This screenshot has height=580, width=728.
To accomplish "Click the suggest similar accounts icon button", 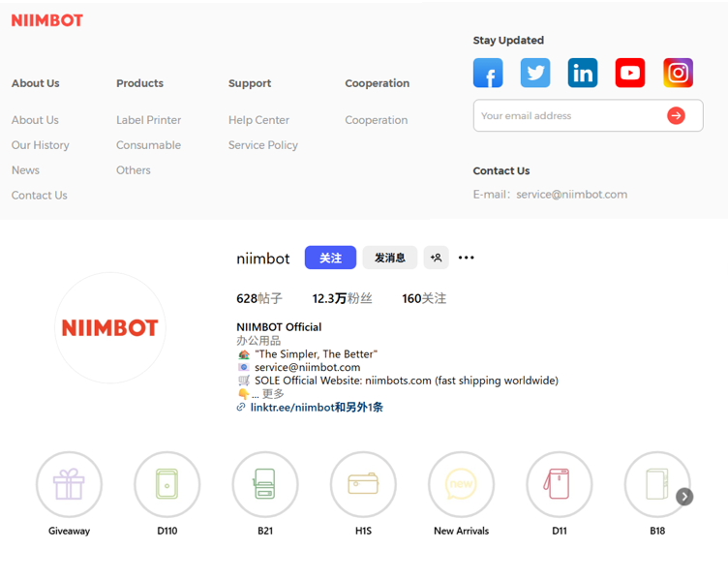I will pyautogui.click(x=436, y=258).
